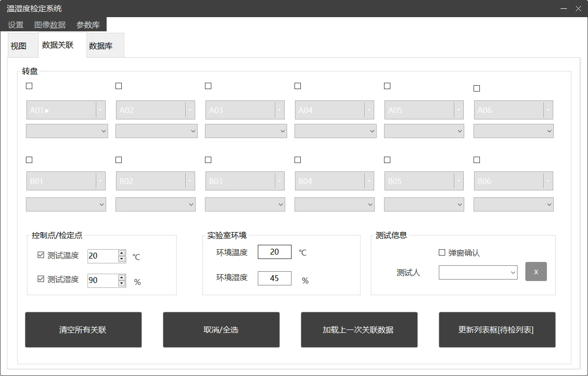Viewport: 588px width, 376px height.
Task: Click the 环境湿度 input field
Action: [274, 278]
